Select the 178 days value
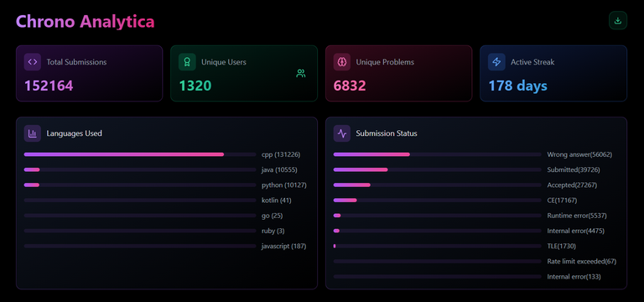This screenshot has width=644, height=302. click(x=518, y=86)
